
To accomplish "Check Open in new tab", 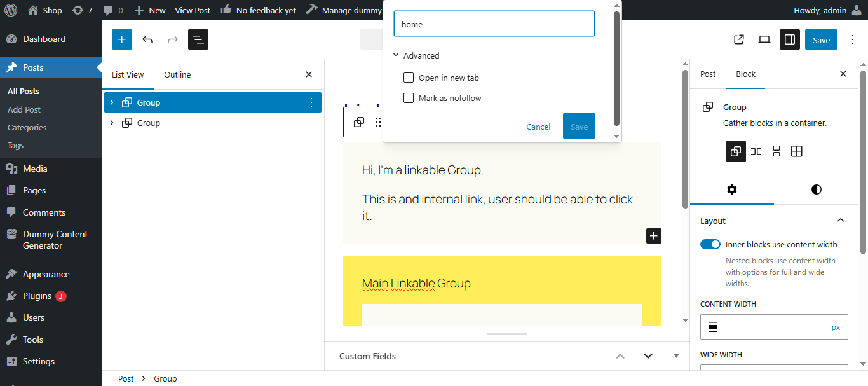I will [x=409, y=78].
